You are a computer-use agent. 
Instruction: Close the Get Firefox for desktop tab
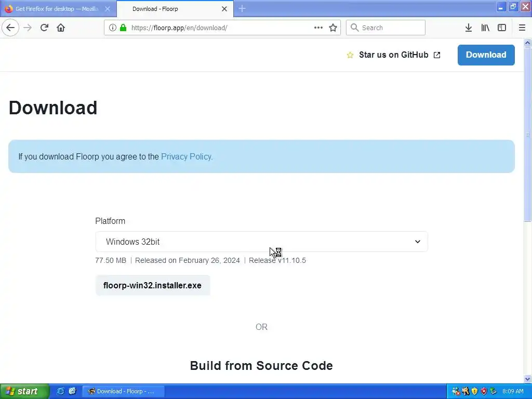(107, 9)
